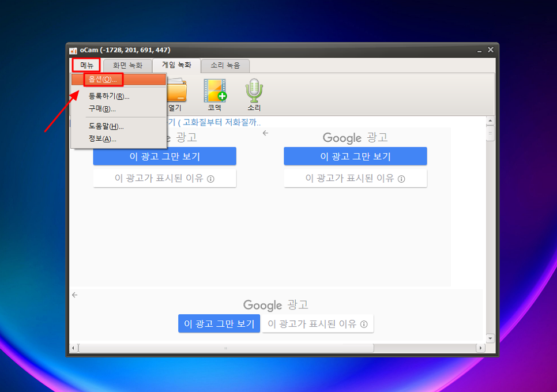Screen dimensions: 557x392
Task: Click the horizontal scrollbar left arrow
Action: point(73,348)
